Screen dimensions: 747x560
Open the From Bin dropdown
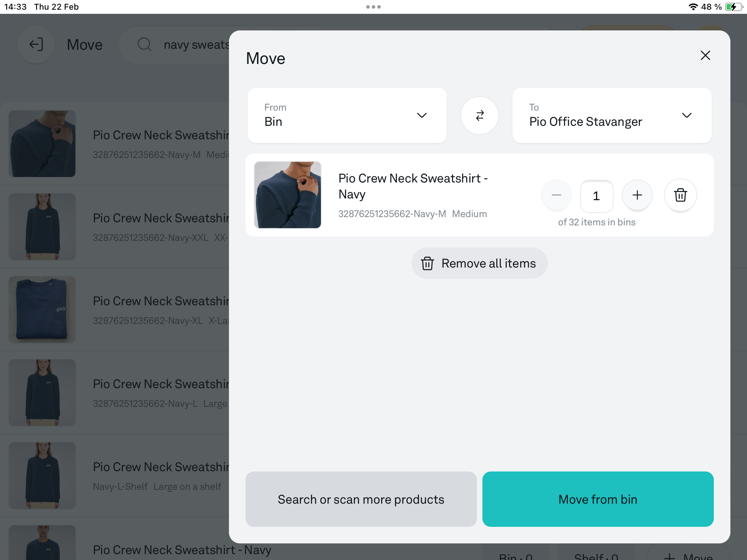point(347,115)
